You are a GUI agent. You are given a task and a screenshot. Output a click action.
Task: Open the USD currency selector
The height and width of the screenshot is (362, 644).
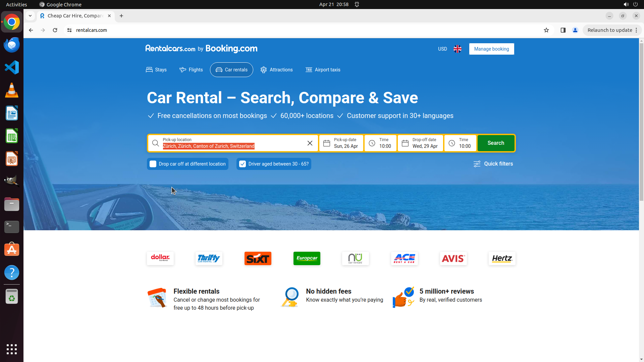[x=442, y=49]
